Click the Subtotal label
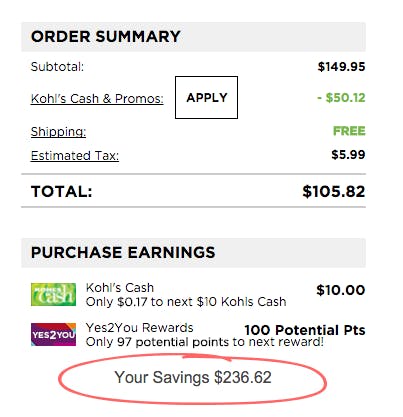 click(57, 67)
